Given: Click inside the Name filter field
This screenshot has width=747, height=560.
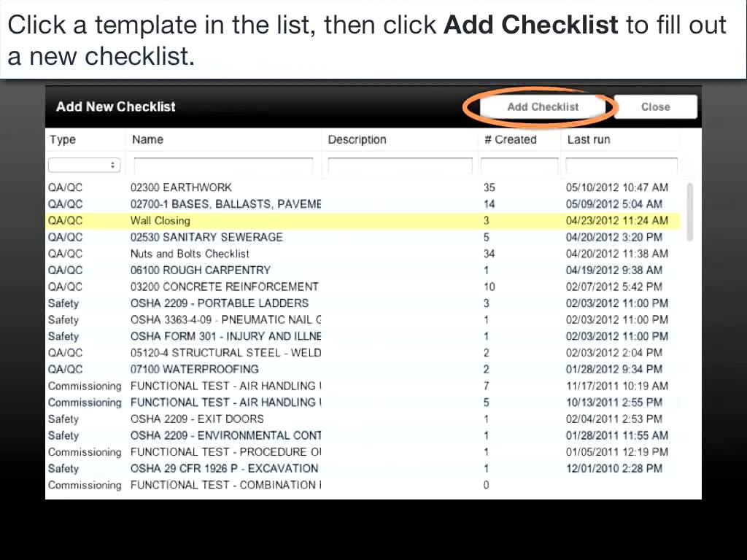Looking at the screenshot, I should pyautogui.click(x=222, y=165).
